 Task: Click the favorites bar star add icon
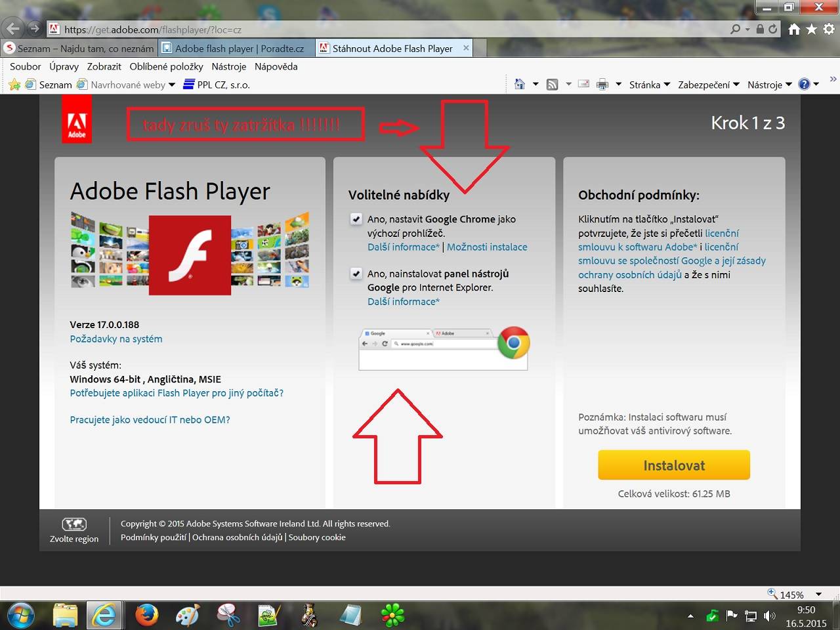(x=14, y=84)
